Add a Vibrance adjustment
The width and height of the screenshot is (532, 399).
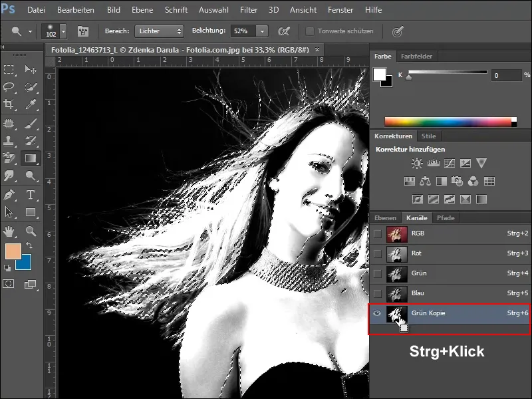click(481, 163)
